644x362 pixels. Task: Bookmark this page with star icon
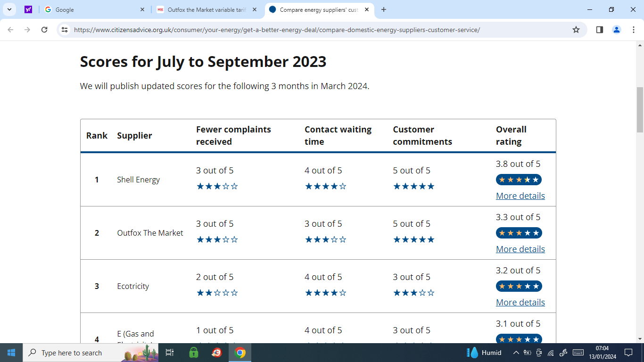click(576, 30)
